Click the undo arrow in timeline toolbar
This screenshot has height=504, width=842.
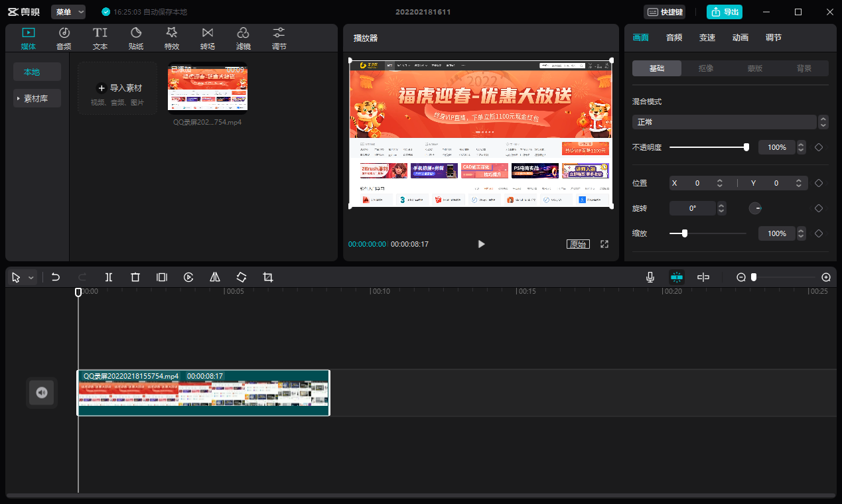point(56,277)
